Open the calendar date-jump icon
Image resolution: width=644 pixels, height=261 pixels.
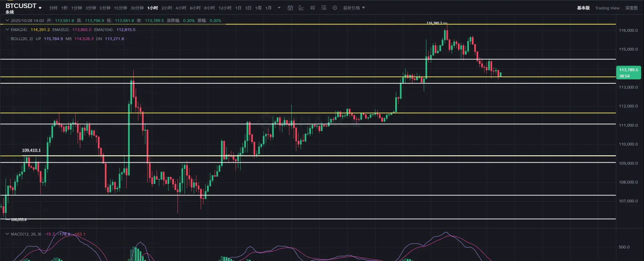[290, 8]
